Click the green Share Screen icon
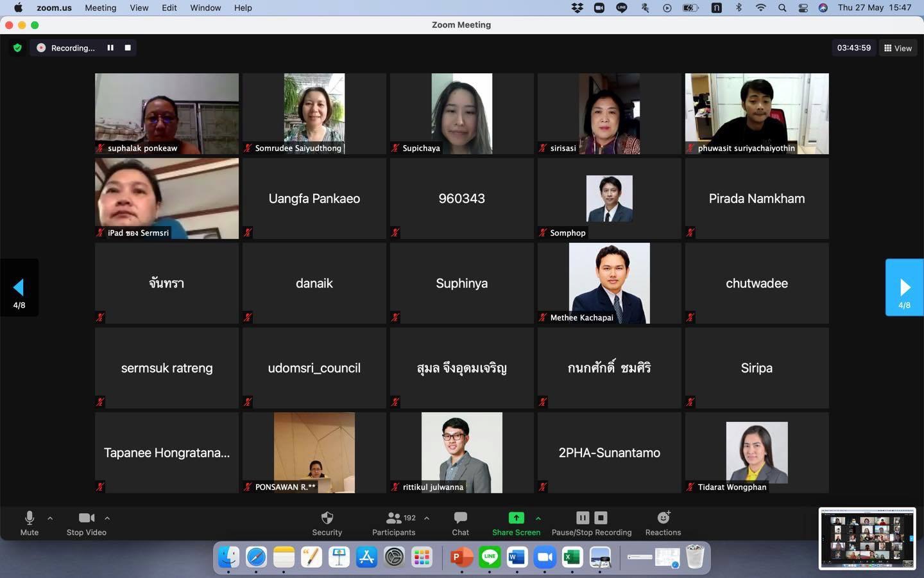 (x=516, y=518)
